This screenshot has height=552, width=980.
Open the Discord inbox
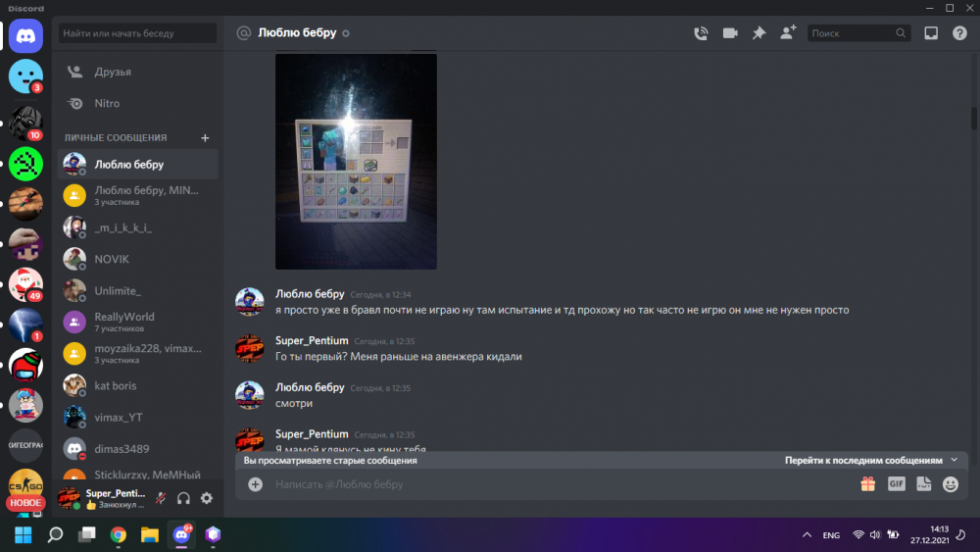[931, 33]
